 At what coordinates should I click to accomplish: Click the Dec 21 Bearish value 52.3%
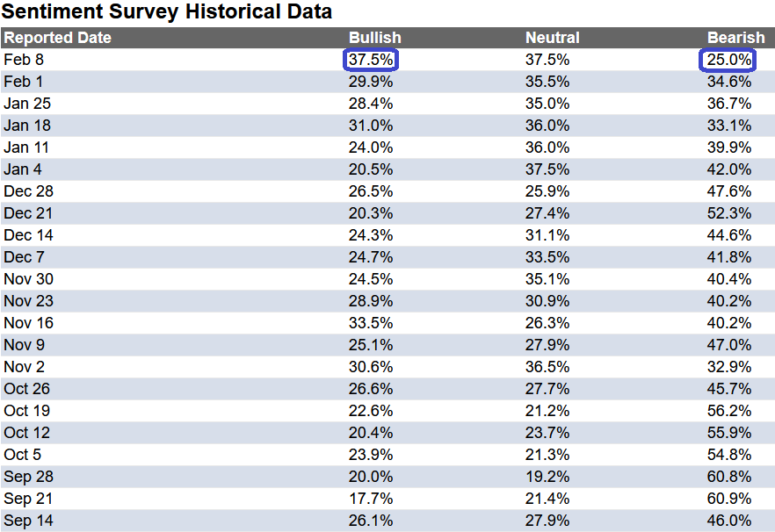coord(729,213)
